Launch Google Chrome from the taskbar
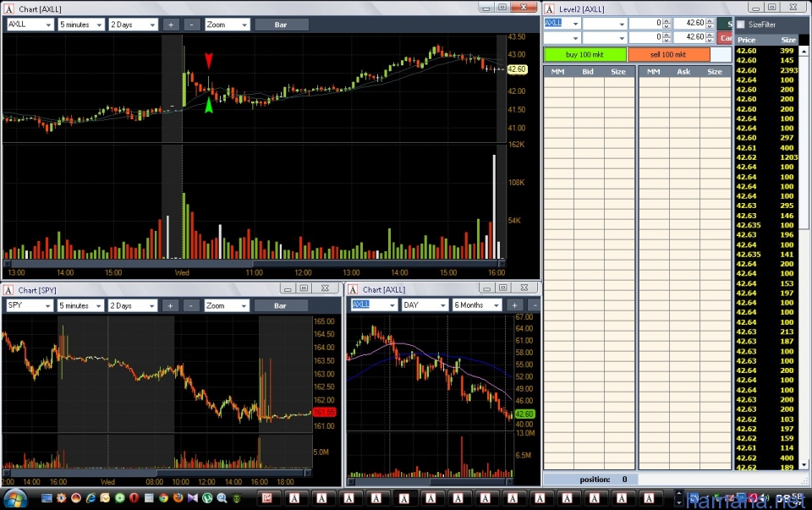 pyautogui.click(x=163, y=498)
